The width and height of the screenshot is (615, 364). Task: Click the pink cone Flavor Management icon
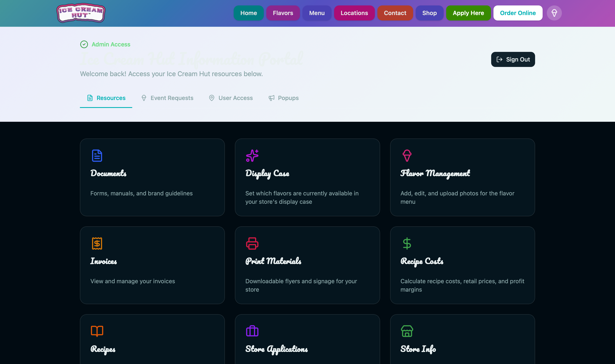tap(407, 155)
